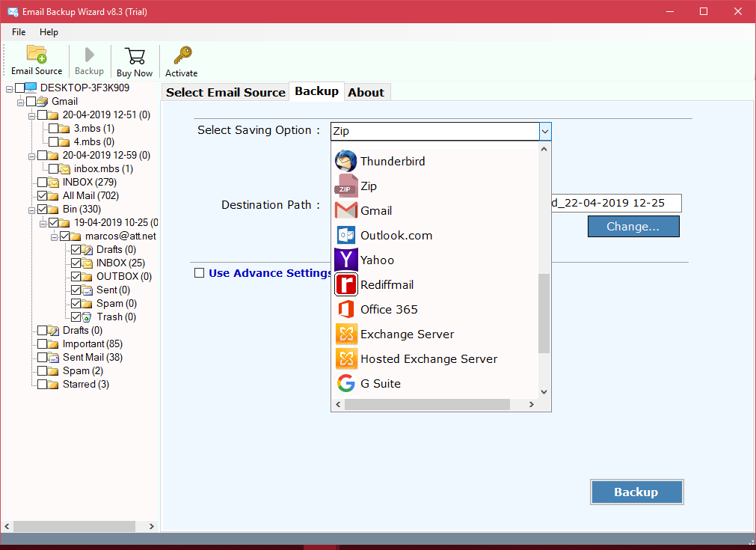Pick the Gmail envelope icon option
This screenshot has width=756, height=550.
pos(345,210)
